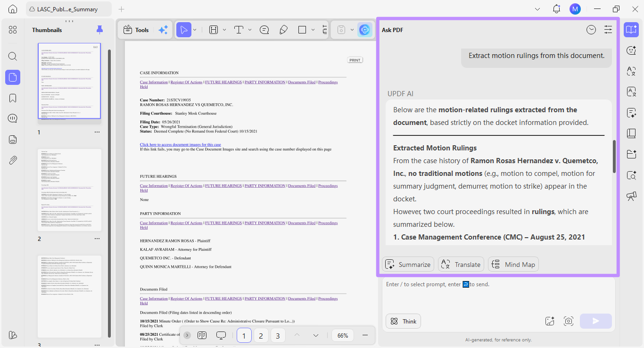Click the Mind Map button
Image resolution: width=644 pixels, height=348 pixels.
(513, 264)
